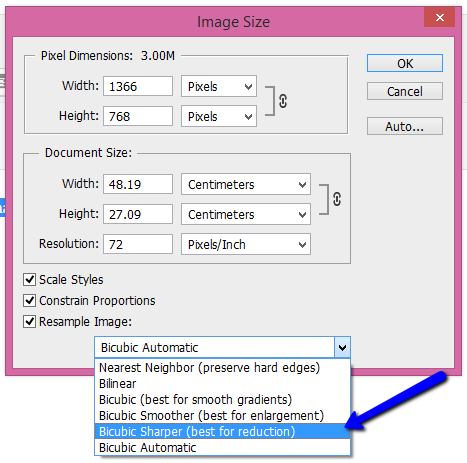The height and width of the screenshot is (463, 467).
Task: Click the document size chain link icon
Action: point(337,199)
